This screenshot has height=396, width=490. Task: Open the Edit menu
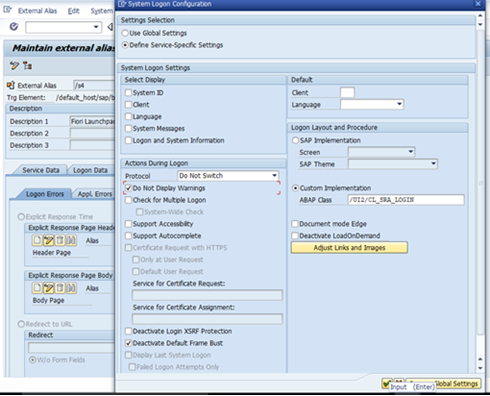pos(73,11)
